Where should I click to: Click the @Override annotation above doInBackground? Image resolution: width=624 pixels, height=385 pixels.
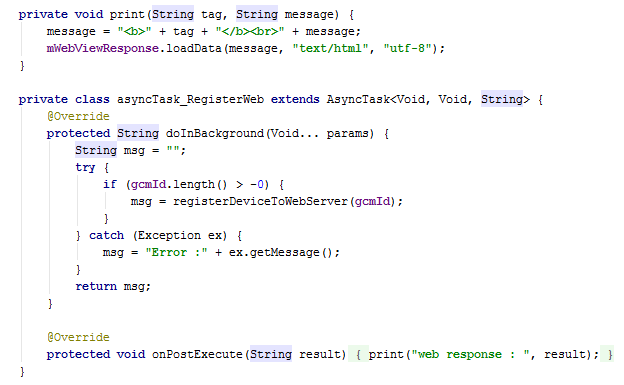click(x=78, y=116)
